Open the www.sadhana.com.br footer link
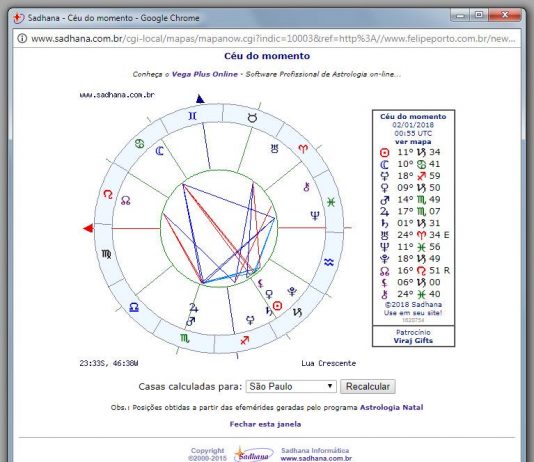The width and height of the screenshot is (534, 462). tap(316, 459)
